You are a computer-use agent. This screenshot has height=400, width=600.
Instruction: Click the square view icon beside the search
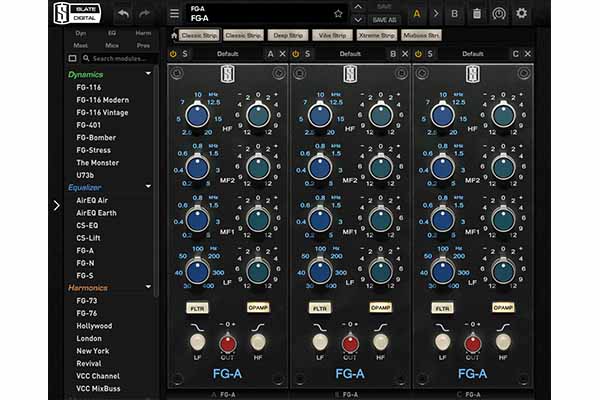coord(72,59)
